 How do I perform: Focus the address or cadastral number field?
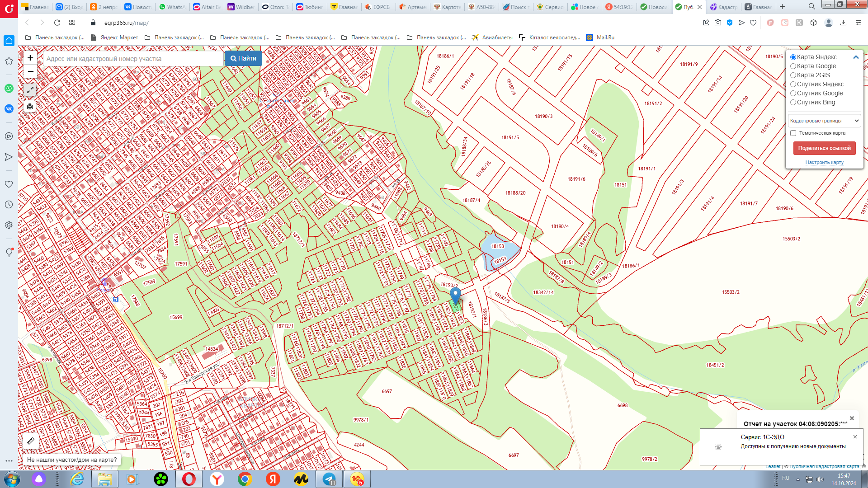133,59
